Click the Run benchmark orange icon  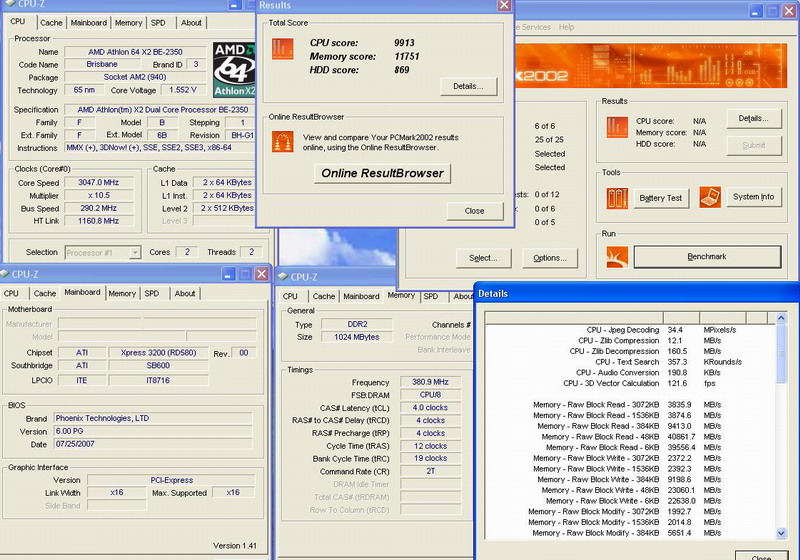[x=617, y=257]
